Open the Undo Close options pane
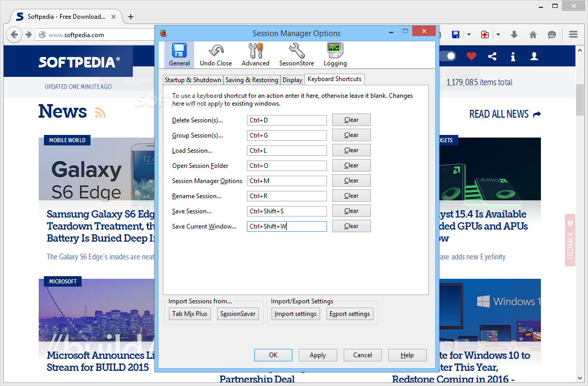588x386 pixels. (x=216, y=55)
